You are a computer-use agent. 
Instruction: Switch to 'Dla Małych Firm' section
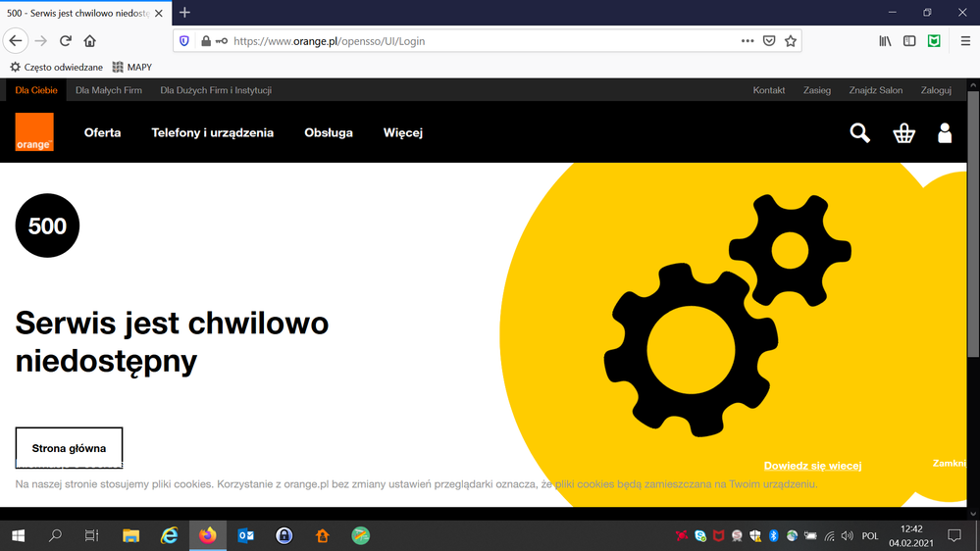[x=109, y=90]
